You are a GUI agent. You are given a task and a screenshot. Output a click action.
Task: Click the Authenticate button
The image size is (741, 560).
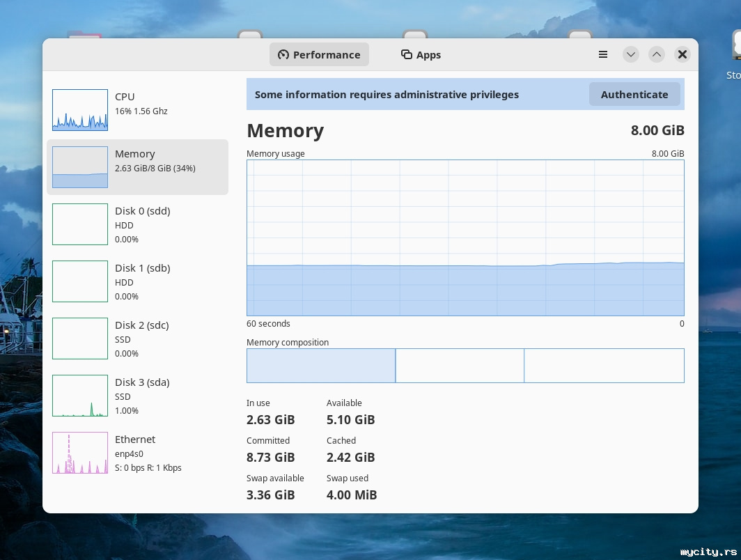click(x=634, y=94)
